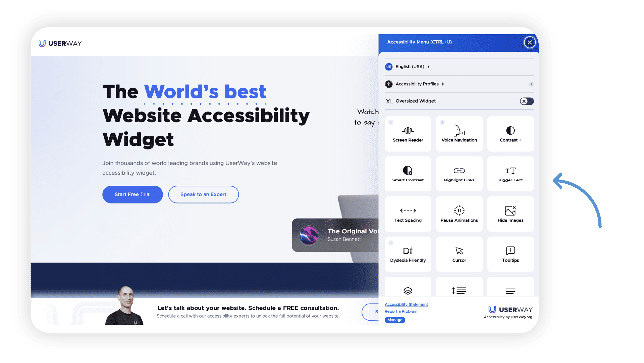Viewport: 644px width, 363px height.
Task: Toggle the Oversized Widget switch
Action: [x=526, y=101]
